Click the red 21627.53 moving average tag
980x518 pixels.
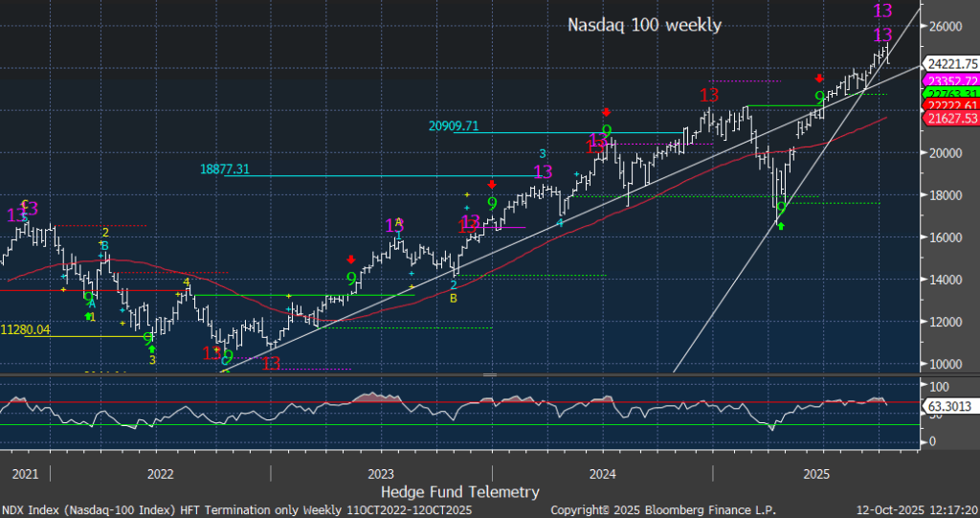[948, 118]
